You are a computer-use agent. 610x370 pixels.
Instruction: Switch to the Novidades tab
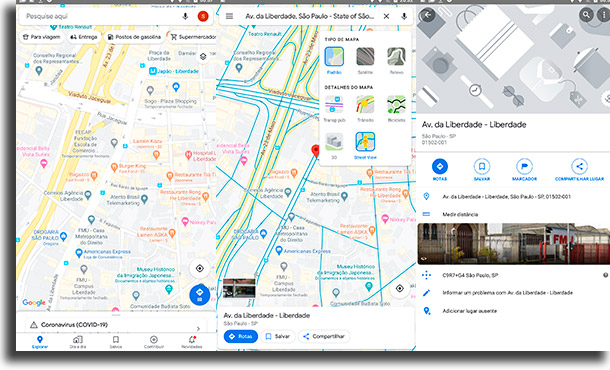click(192, 342)
